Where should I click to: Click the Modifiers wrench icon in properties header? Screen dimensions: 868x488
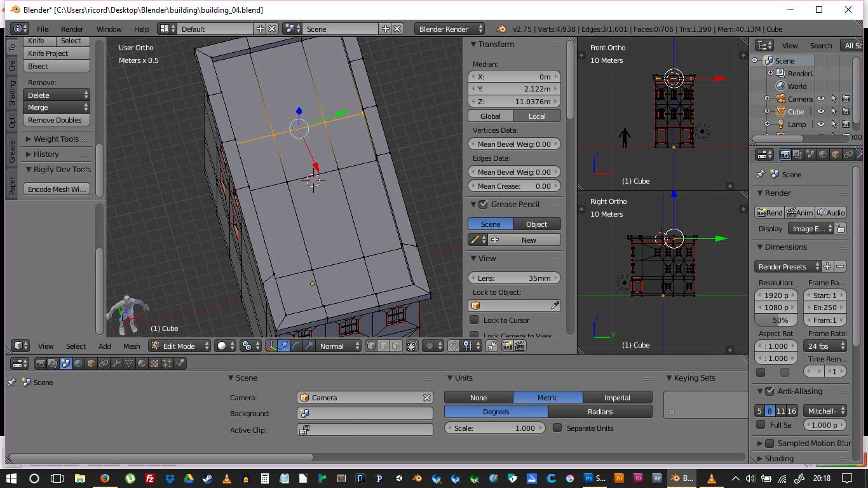pyautogui.click(x=116, y=363)
